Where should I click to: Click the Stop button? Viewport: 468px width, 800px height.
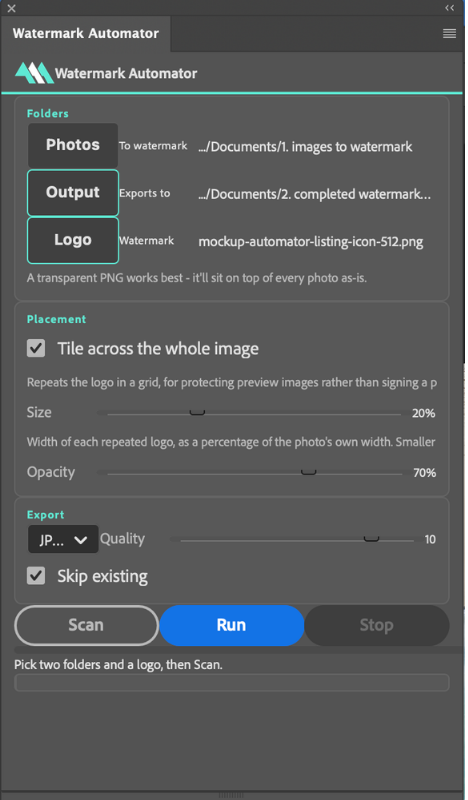(377, 625)
